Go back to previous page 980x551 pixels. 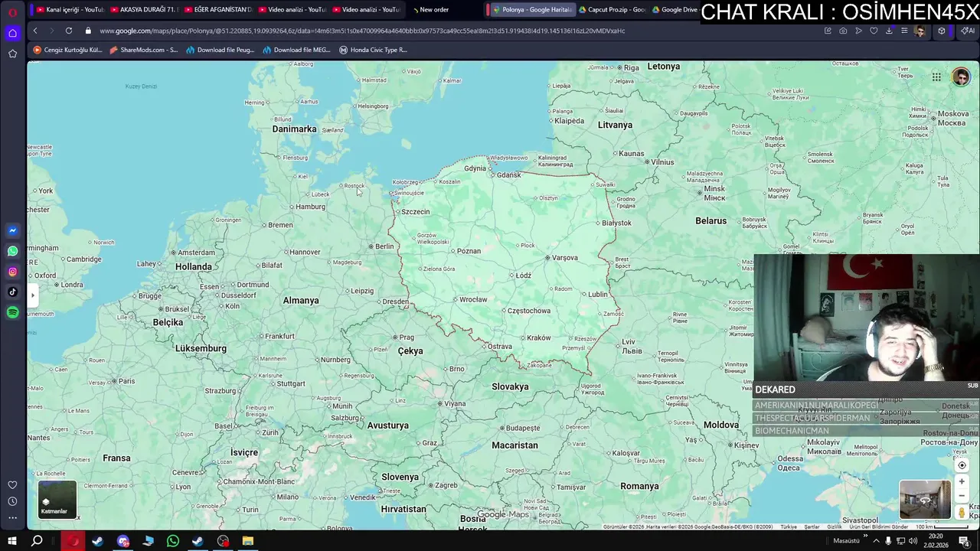[x=35, y=31]
